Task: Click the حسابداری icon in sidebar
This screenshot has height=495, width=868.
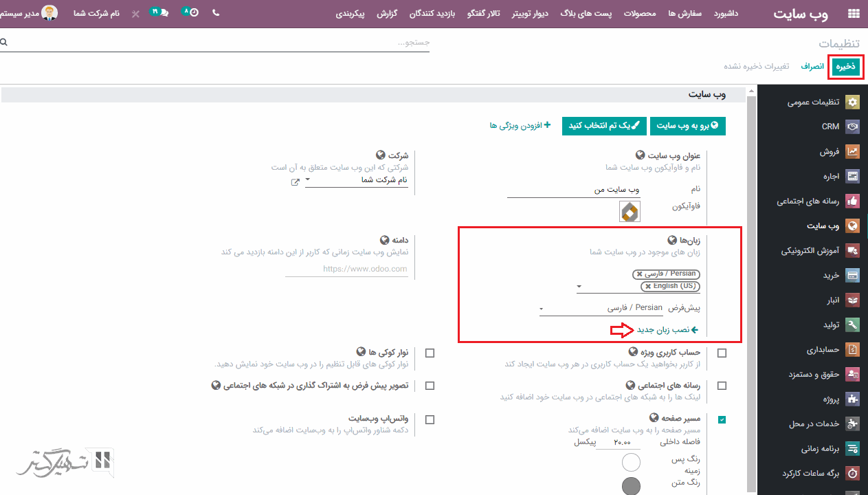Action: [853, 350]
